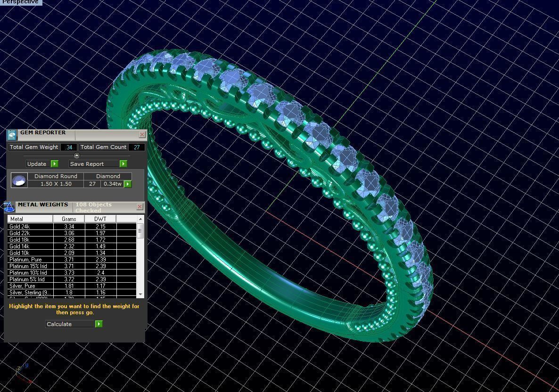Image resolution: width=559 pixels, height=392 pixels.
Task: Select the Platinum 15% Irid row
Action: [x=72, y=266]
